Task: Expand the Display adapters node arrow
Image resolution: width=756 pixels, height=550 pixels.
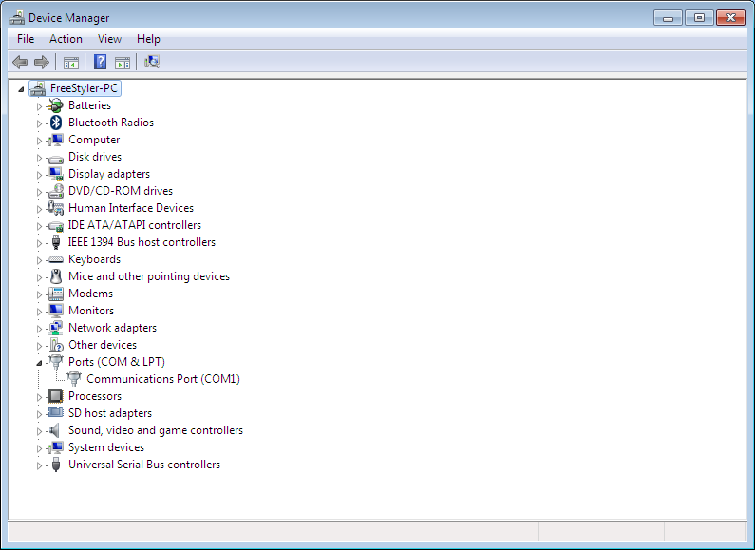Action: (39, 175)
